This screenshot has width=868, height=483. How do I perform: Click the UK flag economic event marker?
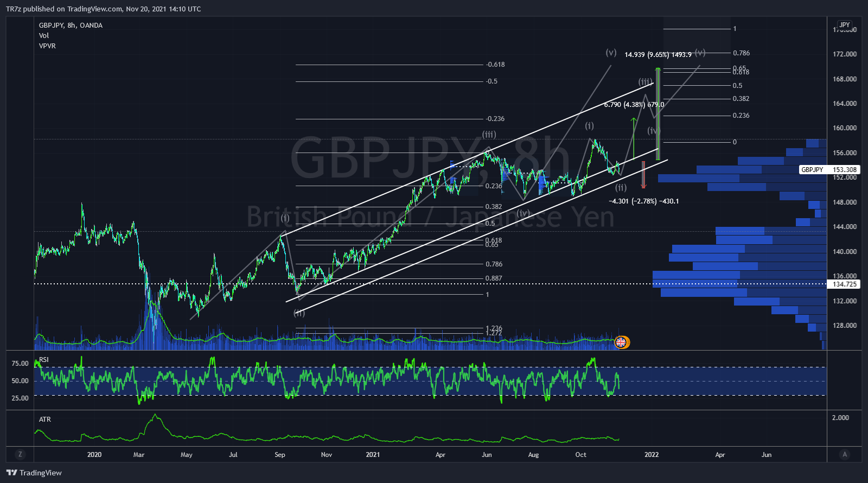tap(621, 342)
